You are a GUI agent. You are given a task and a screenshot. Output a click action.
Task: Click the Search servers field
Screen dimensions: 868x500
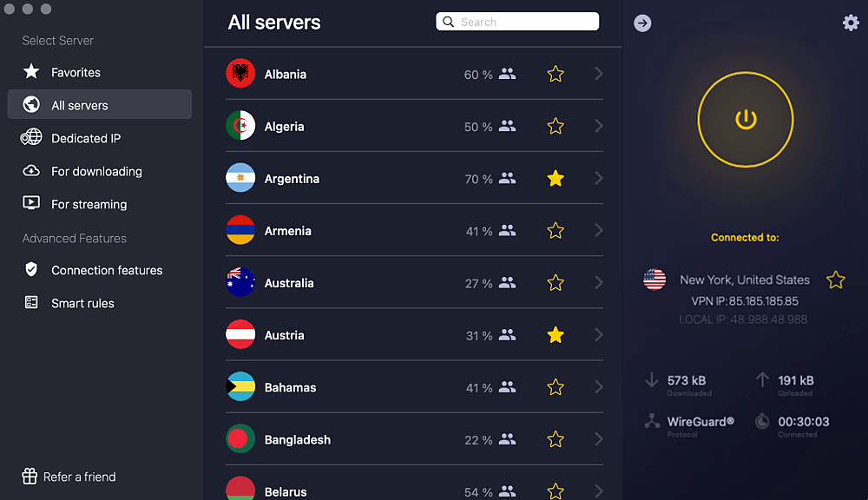click(x=517, y=22)
